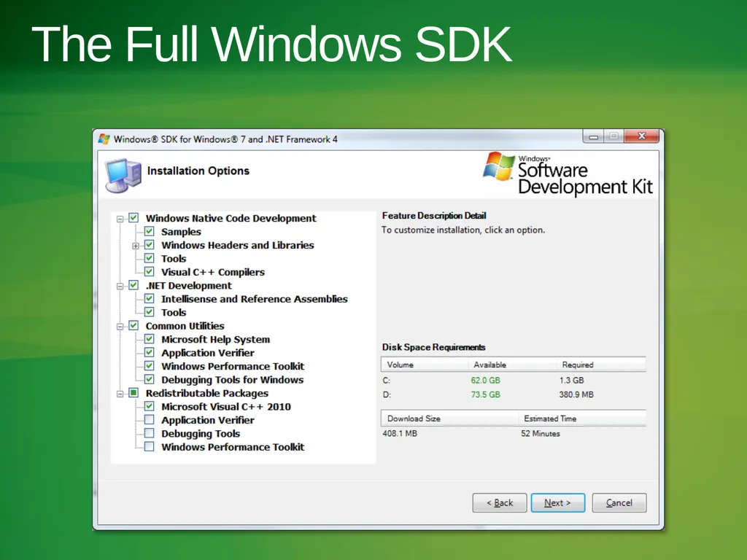
Task: Toggle the Common Utilities checkbox
Action: pyautogui.click(x=134, y=326)
